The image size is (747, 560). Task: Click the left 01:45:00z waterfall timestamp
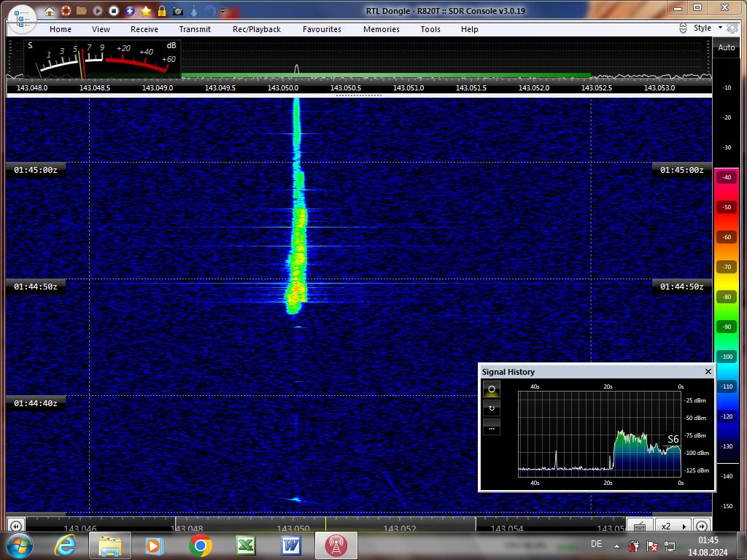point(35,170)
